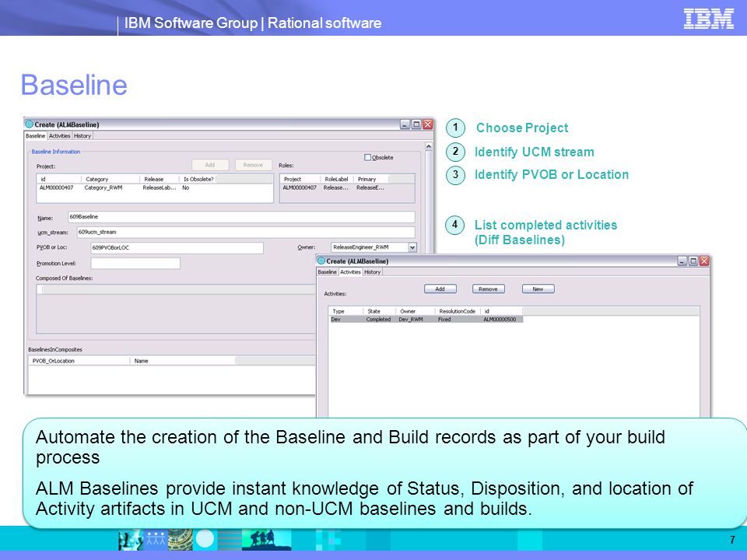Click the ResolutionCode column header
The width and height of the screenshot is (747, 560).
coord(458,311)
